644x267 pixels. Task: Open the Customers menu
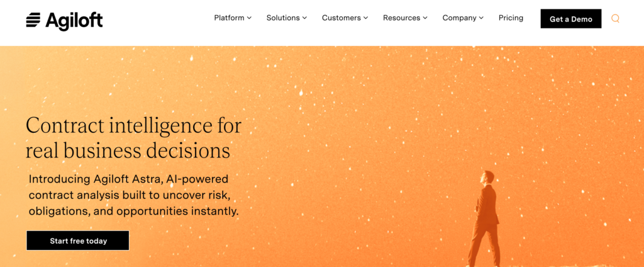[x=345, y=18]
